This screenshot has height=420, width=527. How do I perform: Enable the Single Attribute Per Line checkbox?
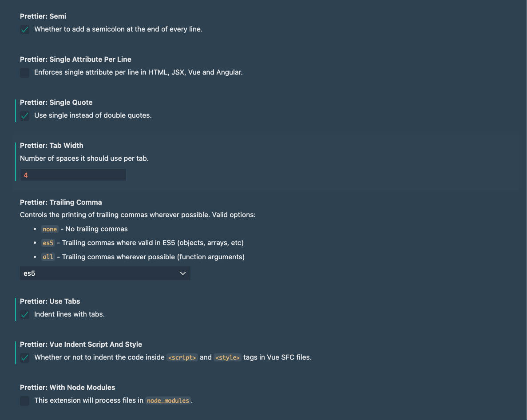25,73
